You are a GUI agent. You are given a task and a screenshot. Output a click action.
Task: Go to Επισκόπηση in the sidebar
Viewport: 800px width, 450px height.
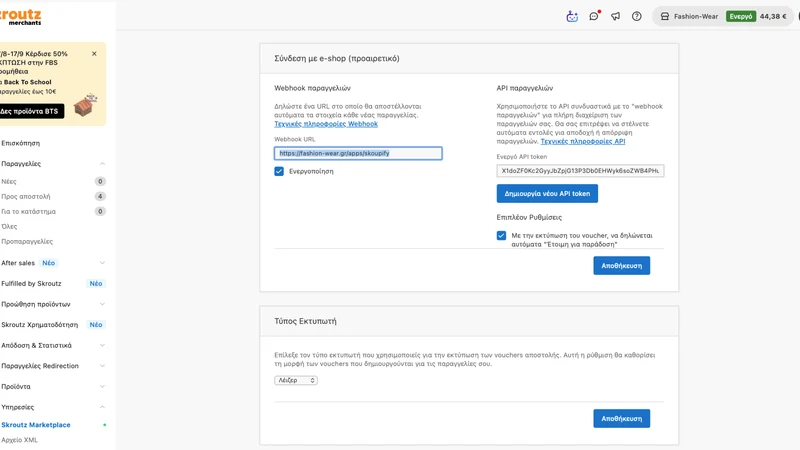tap(20, 143)
